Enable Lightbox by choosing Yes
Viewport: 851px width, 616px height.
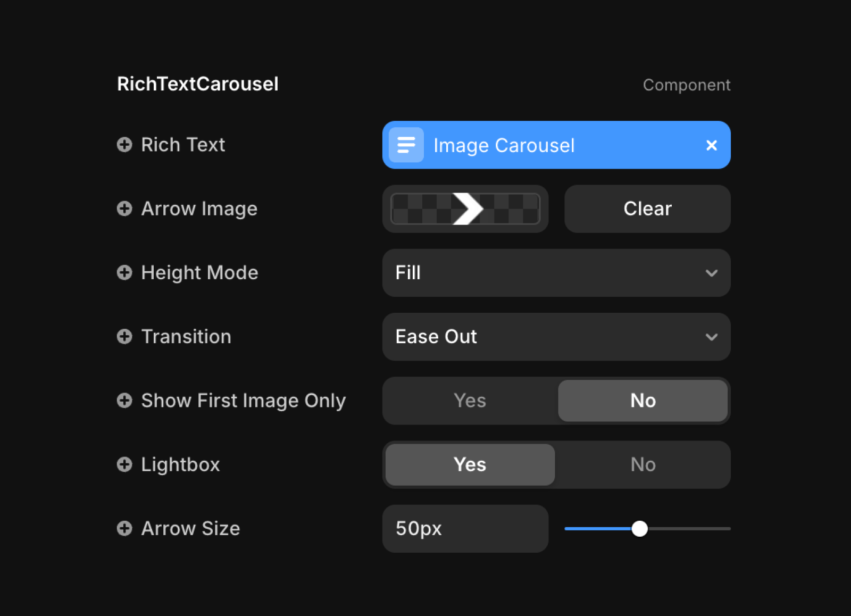(470, 464)
